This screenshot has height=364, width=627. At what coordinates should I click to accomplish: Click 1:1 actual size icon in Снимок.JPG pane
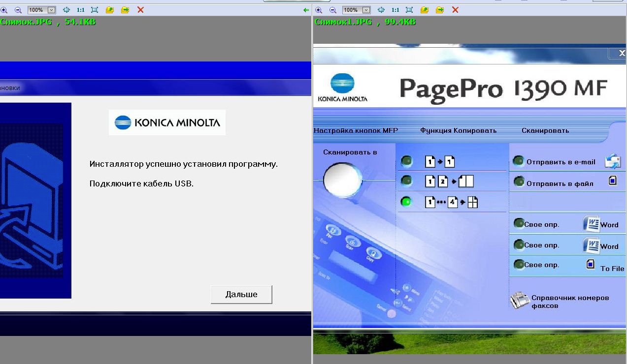point(81,10)
